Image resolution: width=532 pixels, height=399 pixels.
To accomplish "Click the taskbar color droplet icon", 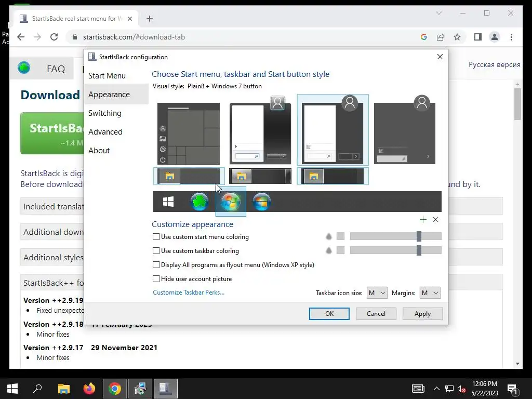I will coord(328,250).
